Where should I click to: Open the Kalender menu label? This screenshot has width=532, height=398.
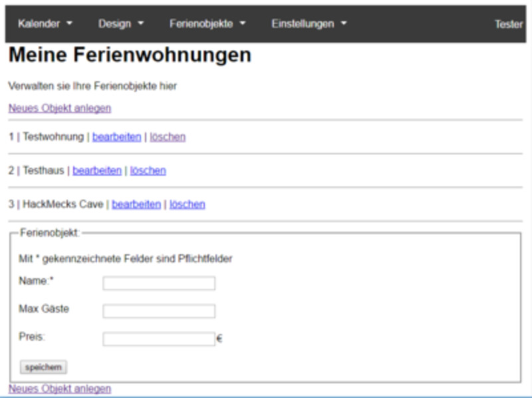pyautogui.click(x=39, y=24)
